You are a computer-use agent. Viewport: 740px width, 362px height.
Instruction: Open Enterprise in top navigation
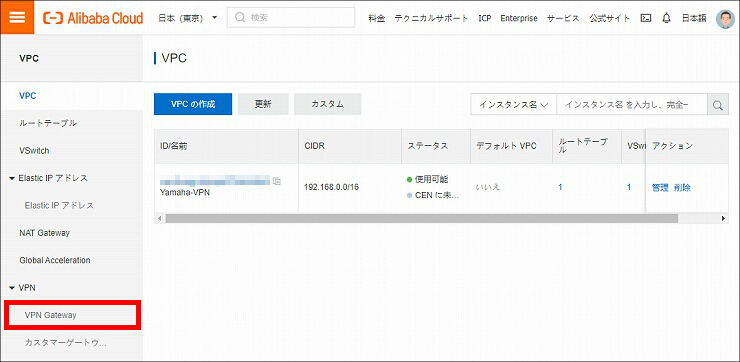coord(519,18)
